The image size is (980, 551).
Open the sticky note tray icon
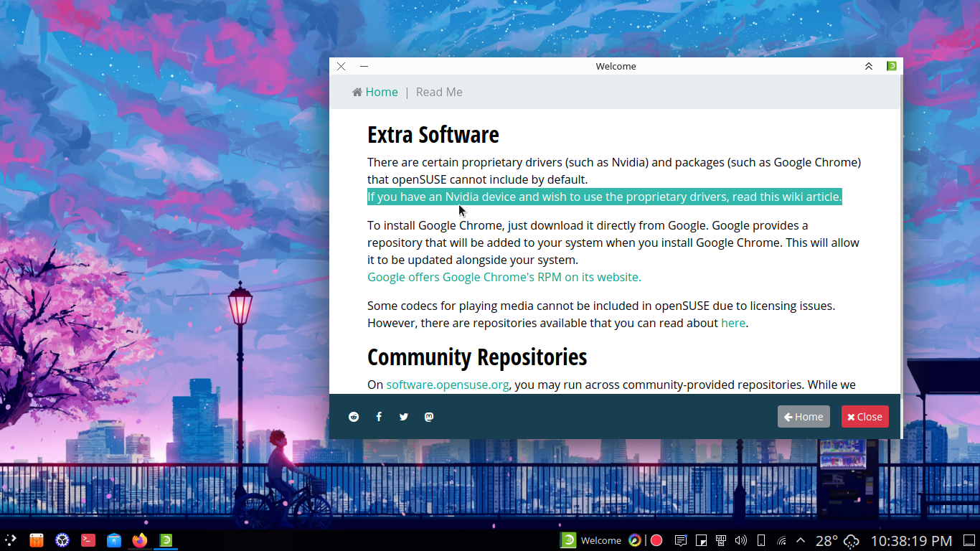tap(702, 540)
